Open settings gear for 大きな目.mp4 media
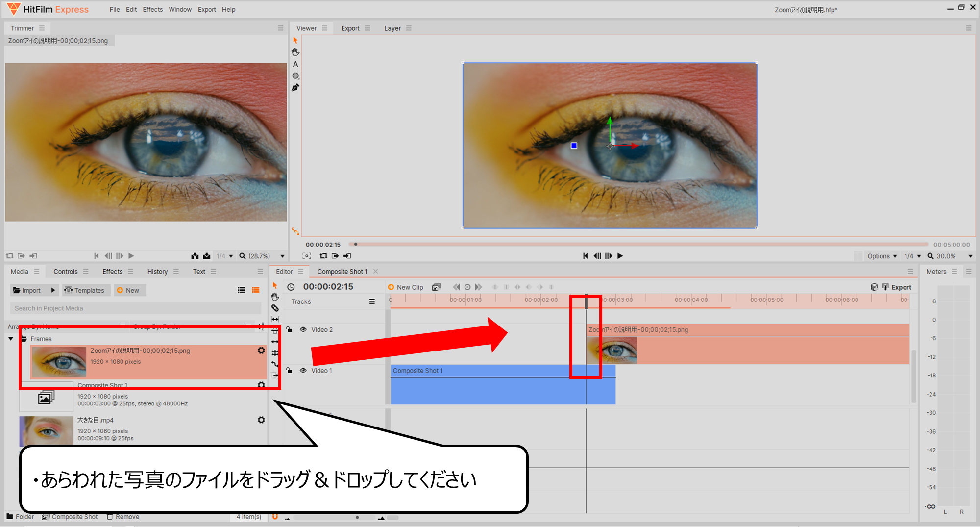Image resolution: width=980 pixels, height=527 pixels. coord(261,420)
